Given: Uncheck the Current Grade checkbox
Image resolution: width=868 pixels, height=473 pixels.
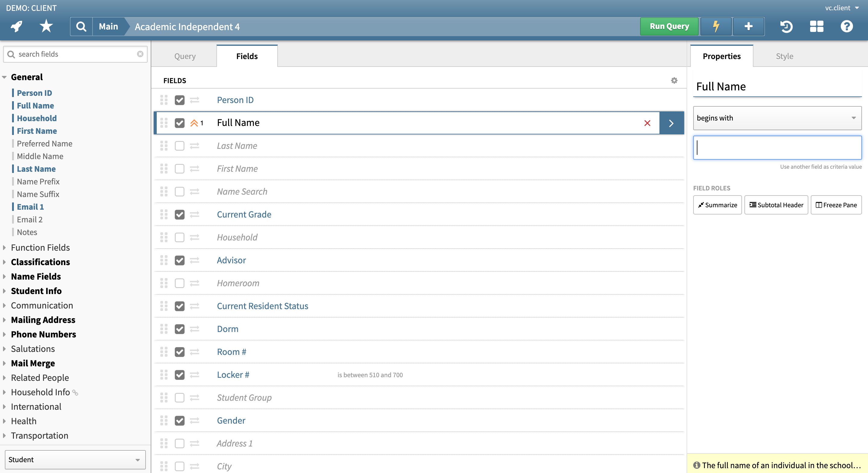Looking at the screenshot, I should pos(180,215).
